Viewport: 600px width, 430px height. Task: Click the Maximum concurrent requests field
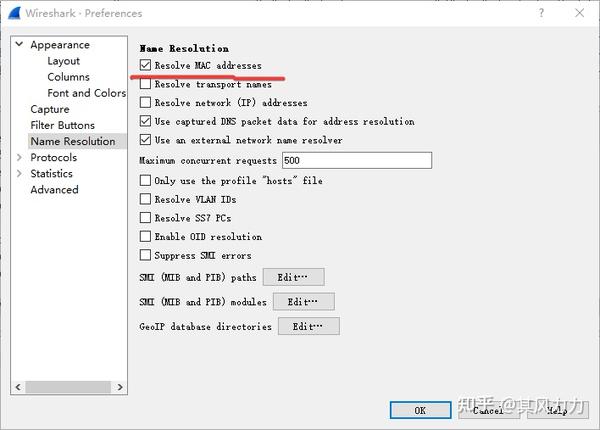tap(357, 160)
